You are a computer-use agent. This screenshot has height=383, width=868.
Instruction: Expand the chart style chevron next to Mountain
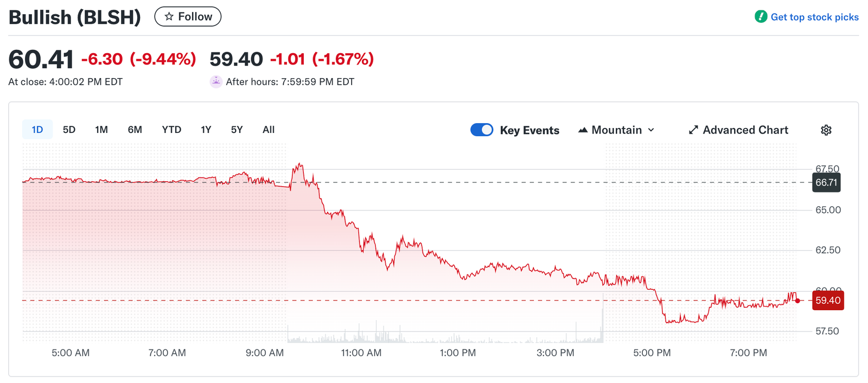point(650,130)
